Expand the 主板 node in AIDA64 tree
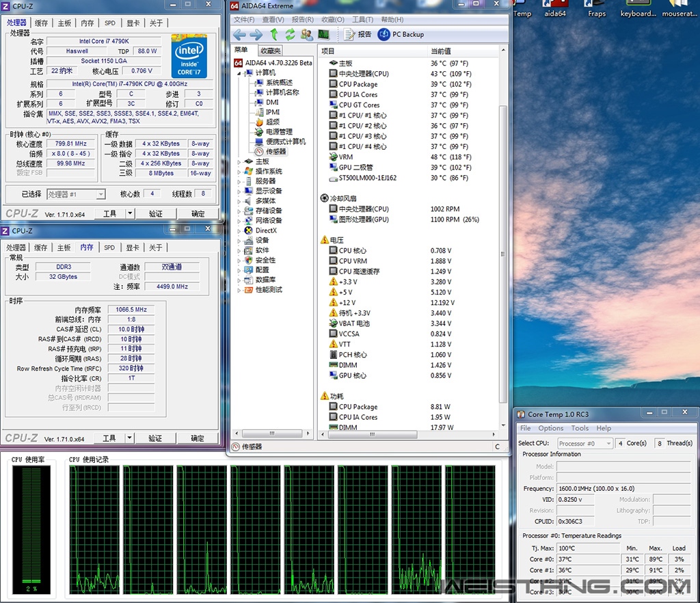 [x=239, y=161]
